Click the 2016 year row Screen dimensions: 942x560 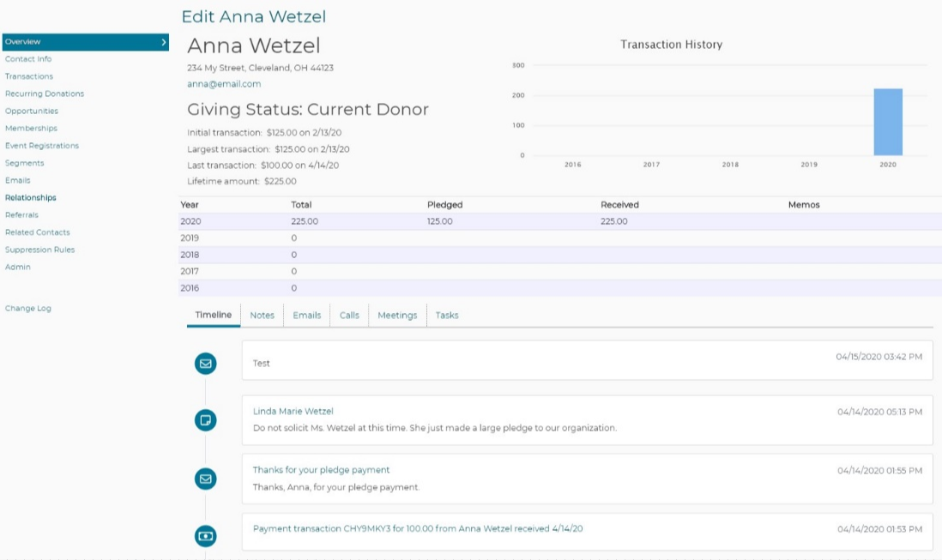560,288
